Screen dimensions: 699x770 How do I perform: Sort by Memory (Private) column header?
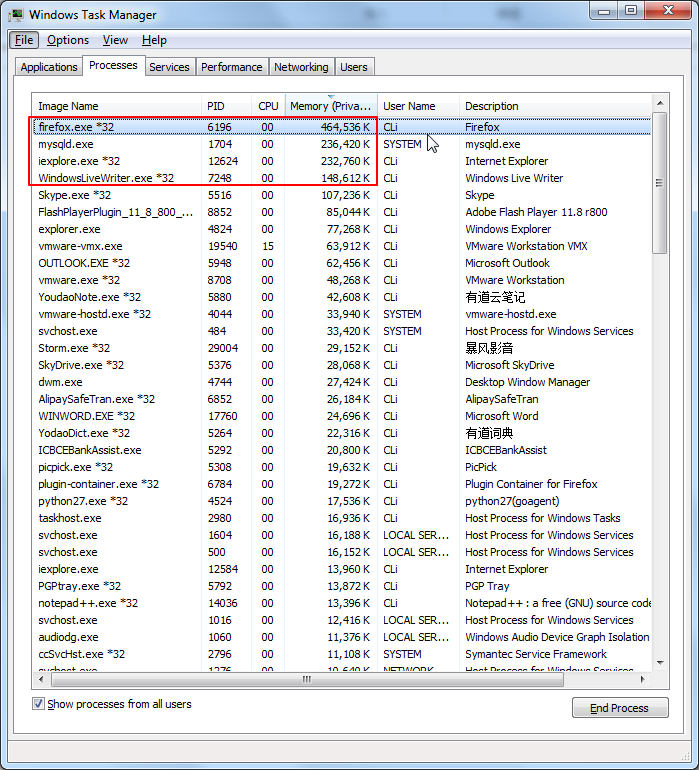pyautogui.click(x=331, y=106)
